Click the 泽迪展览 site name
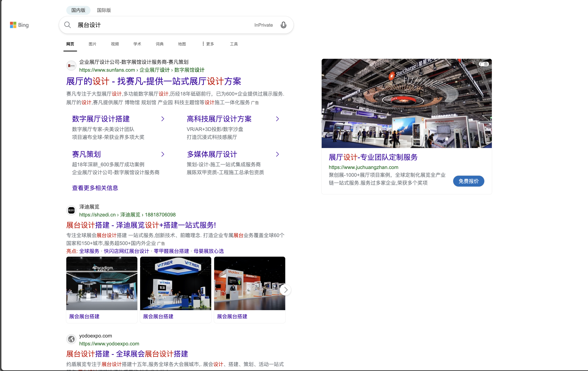Screen dimensions: 588x371 [x=89, y=207]
